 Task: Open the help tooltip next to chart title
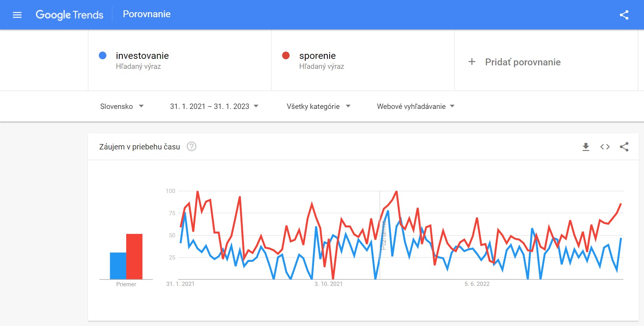(x=192, y=146)
